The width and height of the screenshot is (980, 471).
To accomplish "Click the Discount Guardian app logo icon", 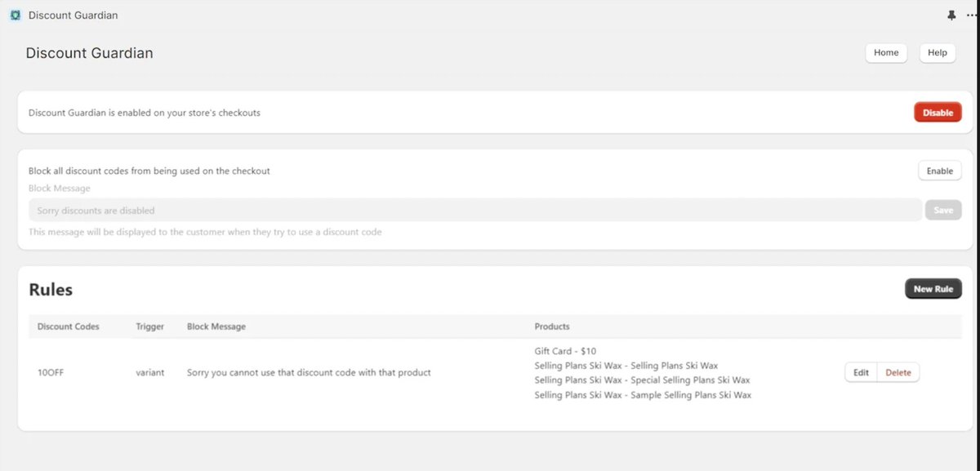I will click(15, 16).
